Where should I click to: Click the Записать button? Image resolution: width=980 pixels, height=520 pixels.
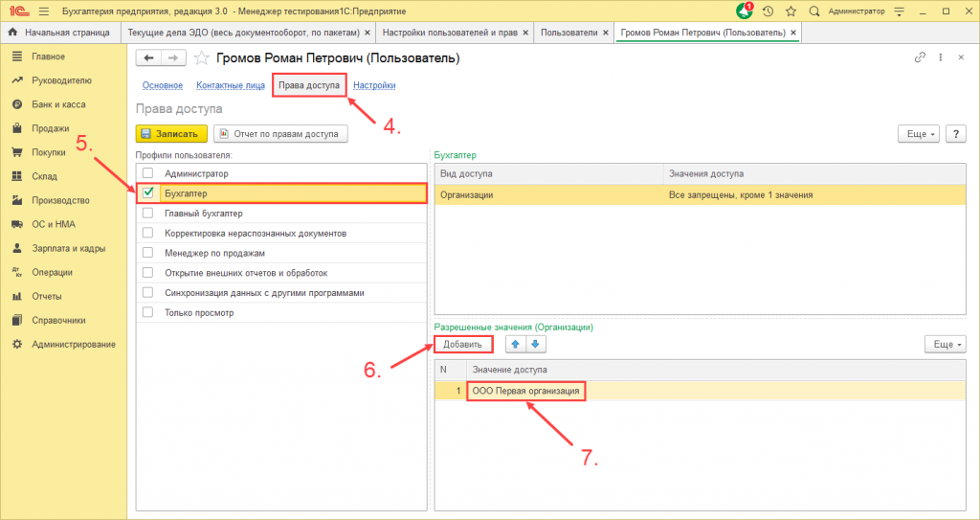coord(172,134)
